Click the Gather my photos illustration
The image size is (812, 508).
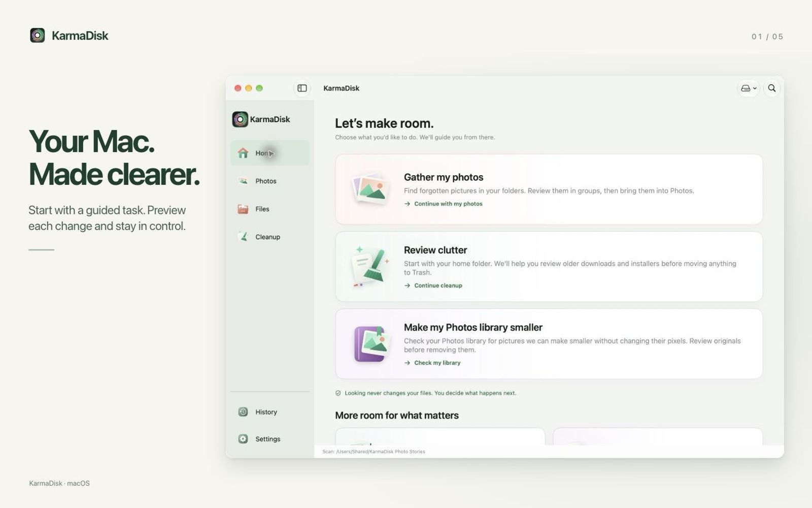(x=371, y=189)
